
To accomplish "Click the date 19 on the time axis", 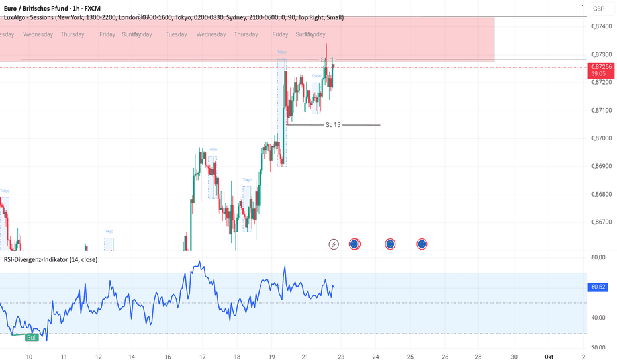I will (x=271, y=357).
